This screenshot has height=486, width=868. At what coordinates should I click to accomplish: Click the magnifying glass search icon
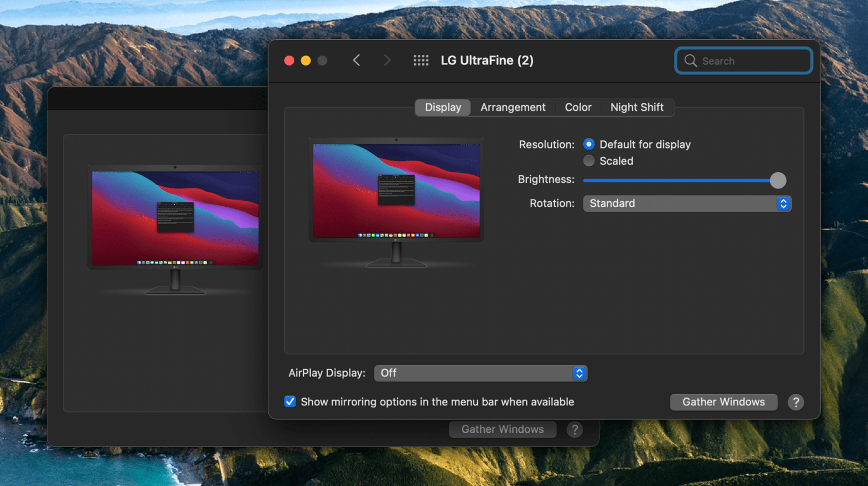coord(691,61)
